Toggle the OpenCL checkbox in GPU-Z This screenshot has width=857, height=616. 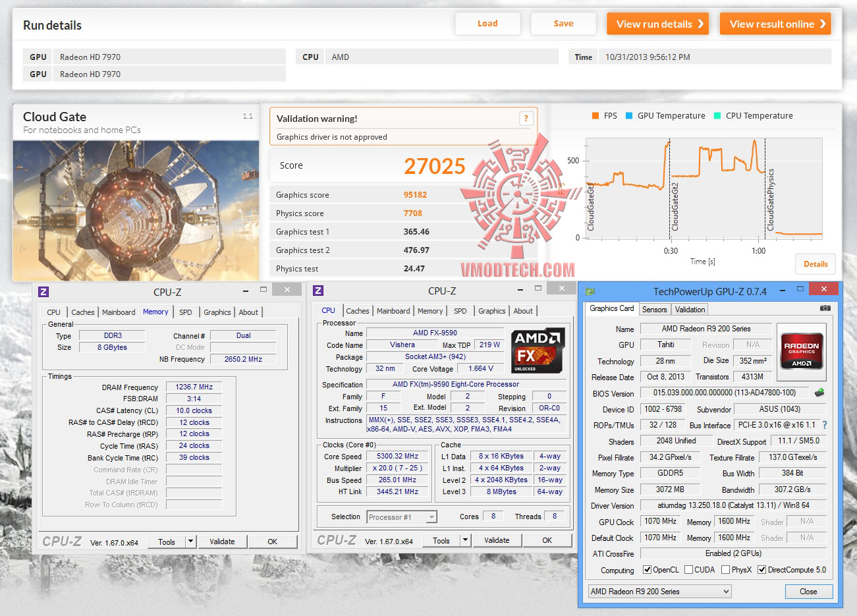pyautogui.click(x=647, y=570)
